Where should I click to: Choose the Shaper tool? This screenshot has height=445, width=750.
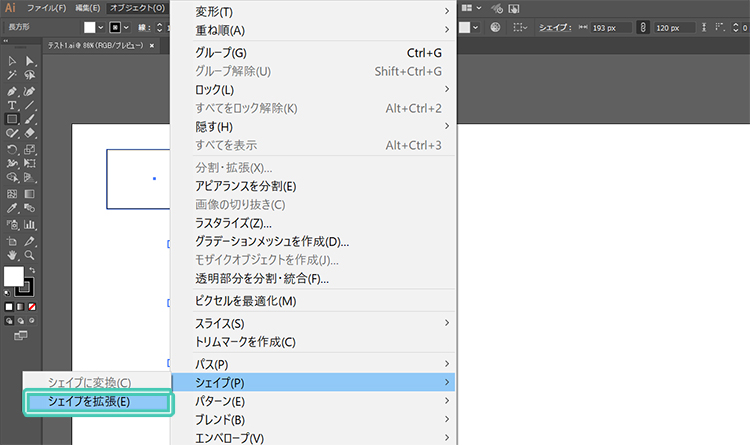click(12, 133)
